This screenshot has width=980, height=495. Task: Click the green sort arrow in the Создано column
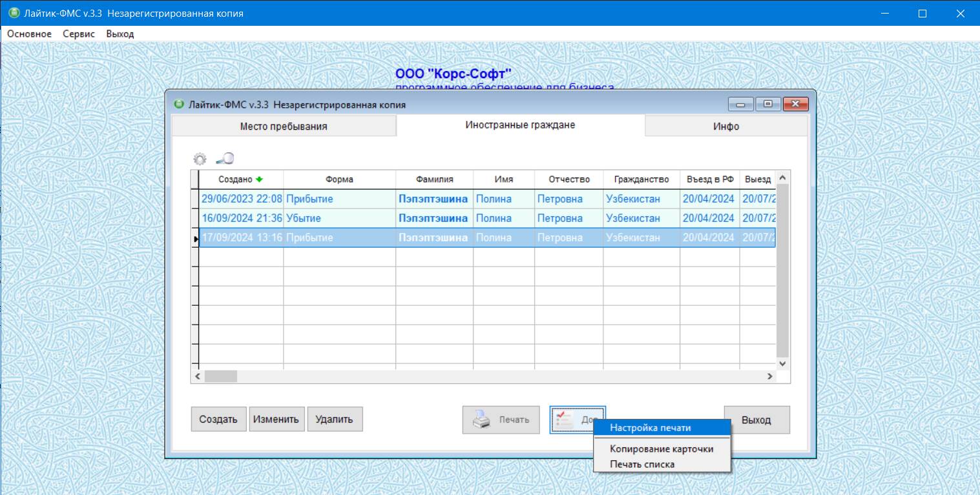260,179
